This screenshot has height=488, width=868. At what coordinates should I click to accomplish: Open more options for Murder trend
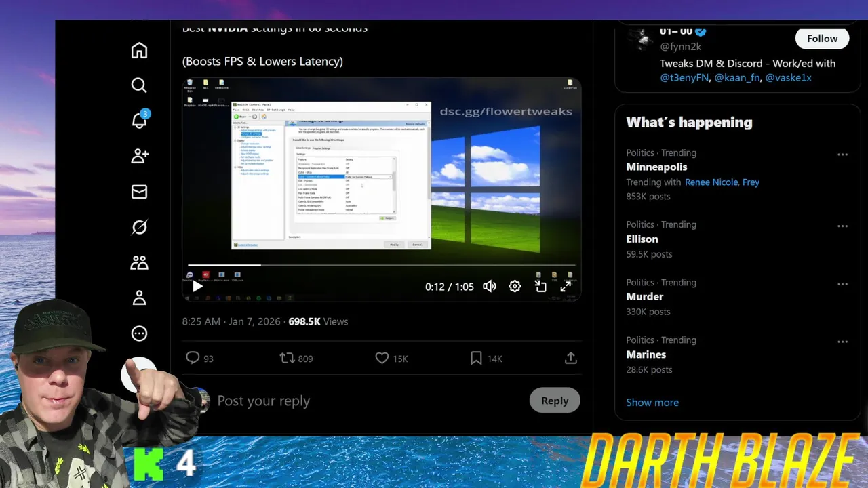[842, 284]
